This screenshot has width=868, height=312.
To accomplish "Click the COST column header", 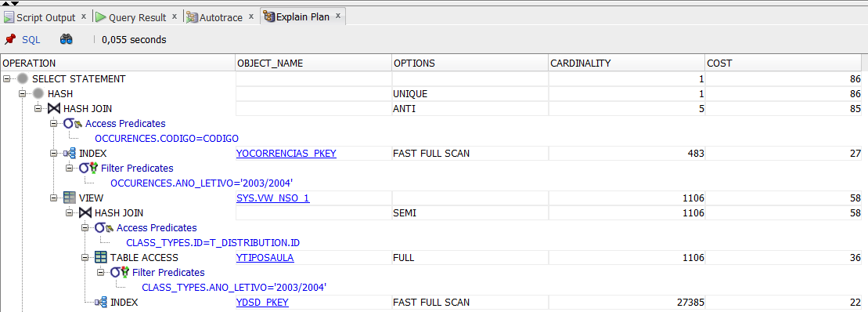I will coord(783,63).
